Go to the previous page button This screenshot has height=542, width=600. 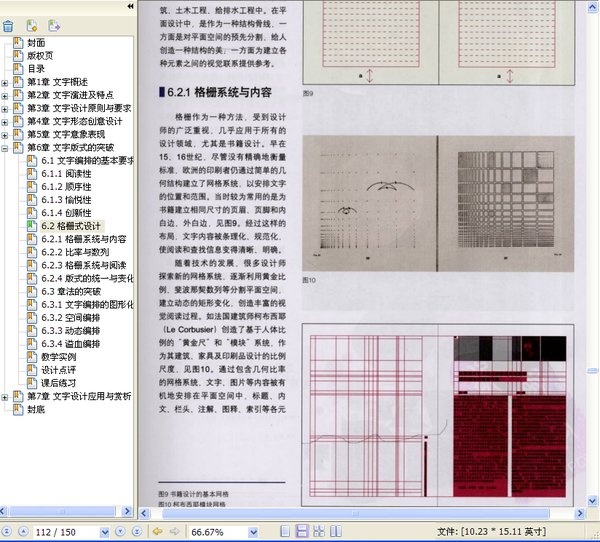coord(23,531)
